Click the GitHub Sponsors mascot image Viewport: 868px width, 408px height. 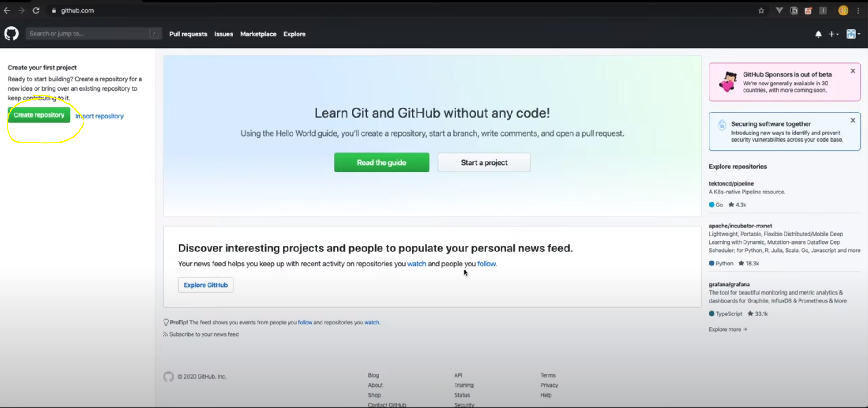click(728, 82)
